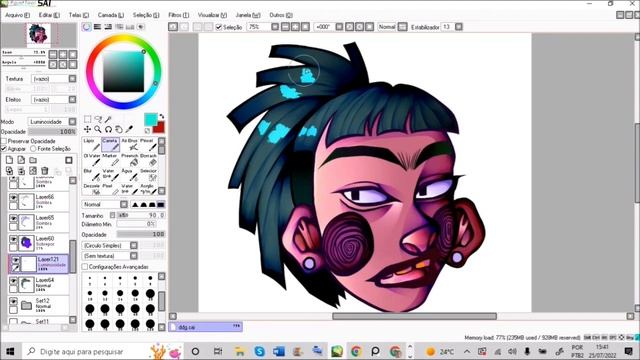Swap foreground and background colors
This screenshot has height=360, width=640.
[162, 116]
